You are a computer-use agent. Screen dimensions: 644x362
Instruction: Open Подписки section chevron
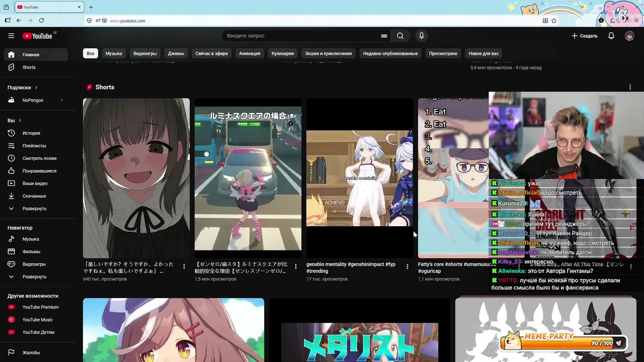tap(36, 87)
